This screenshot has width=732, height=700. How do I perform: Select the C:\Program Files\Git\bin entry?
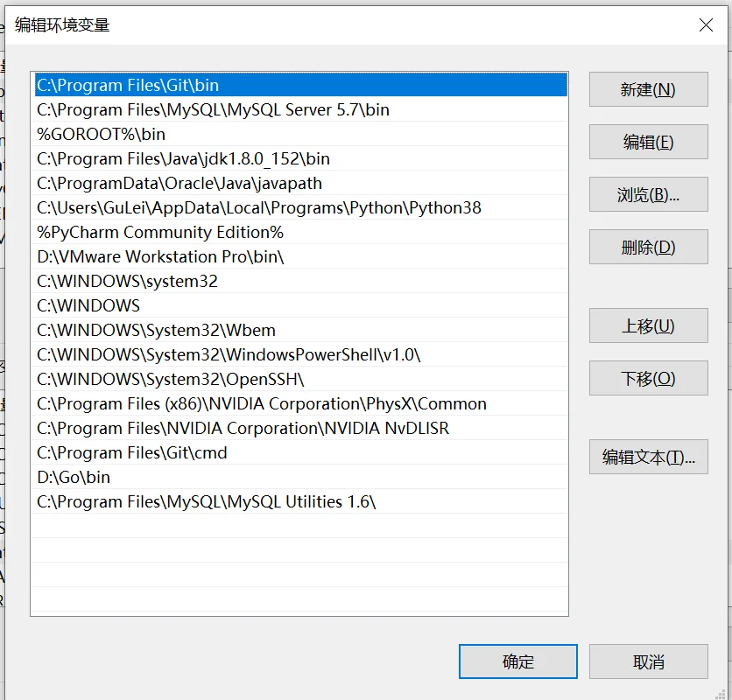301,85
